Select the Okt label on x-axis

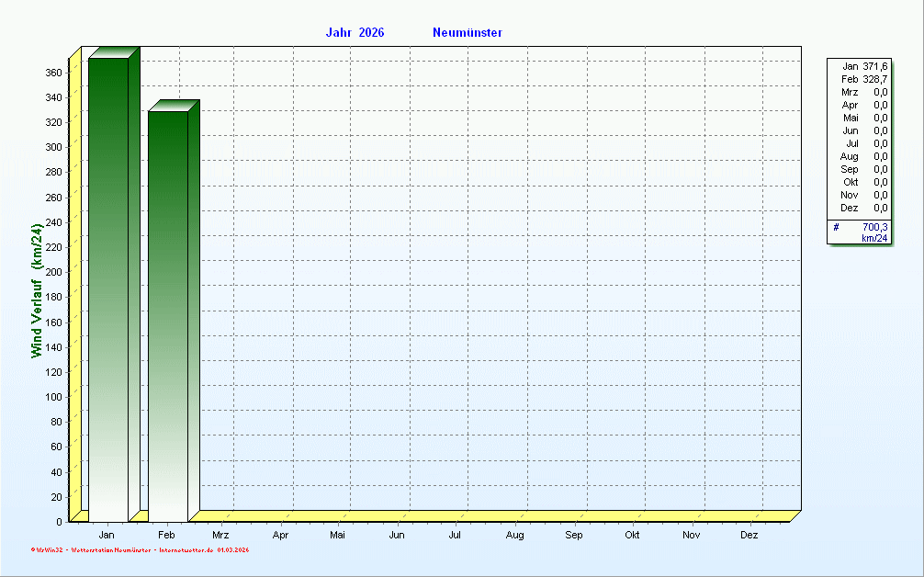click(632, 535)
